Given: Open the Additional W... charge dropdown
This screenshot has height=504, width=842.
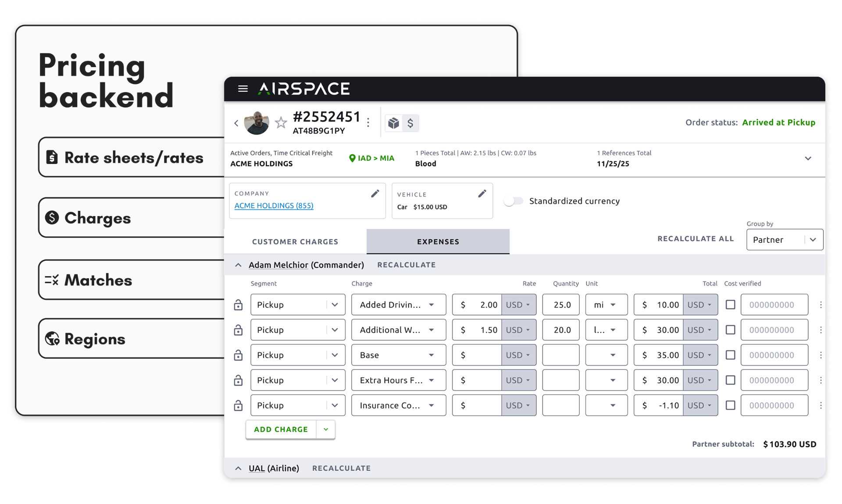Looking at the screenshot, I should 398,330.
